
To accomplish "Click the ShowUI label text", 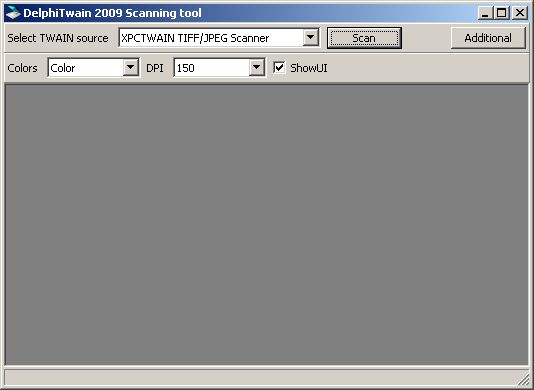I will pyautogui.click(x=309, y=68).
